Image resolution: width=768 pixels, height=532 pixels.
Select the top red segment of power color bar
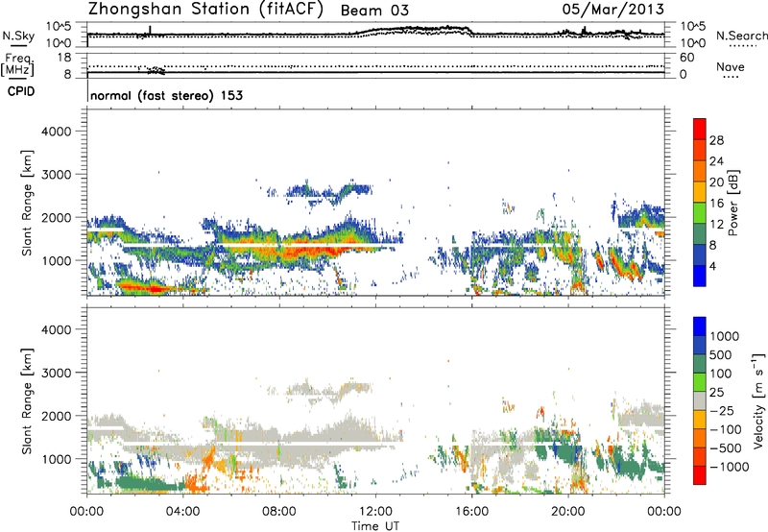(700, 130)
